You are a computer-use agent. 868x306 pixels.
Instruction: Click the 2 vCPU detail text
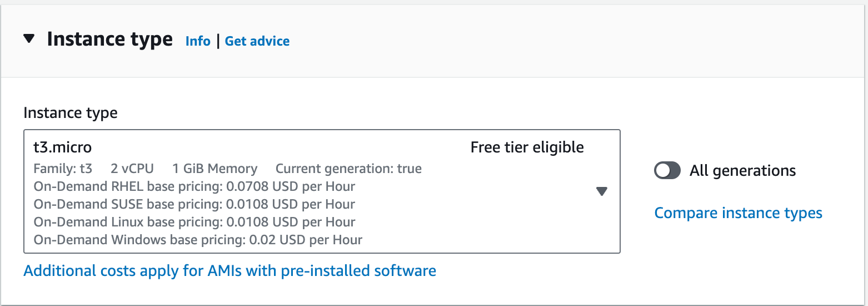click(x=132, y=169)
